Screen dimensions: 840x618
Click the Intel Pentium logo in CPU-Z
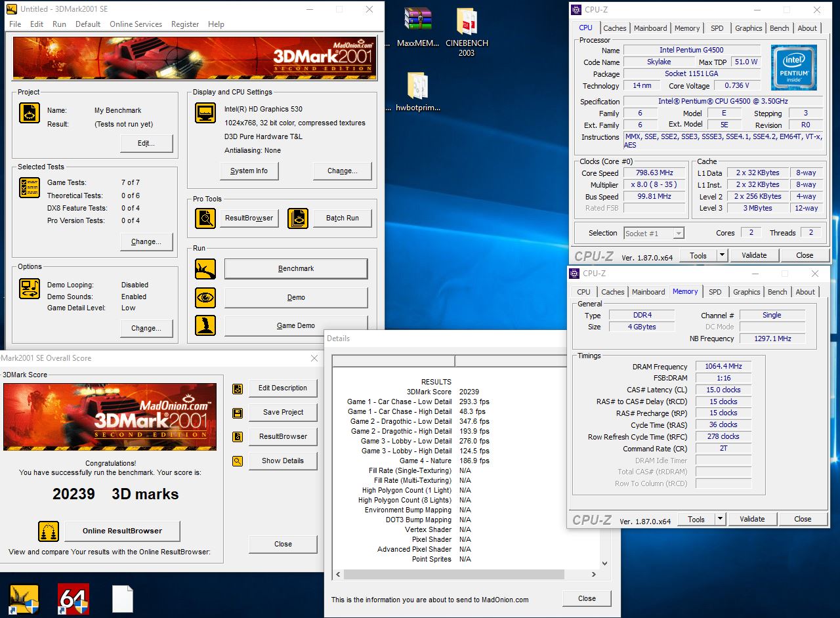(794, 68)
